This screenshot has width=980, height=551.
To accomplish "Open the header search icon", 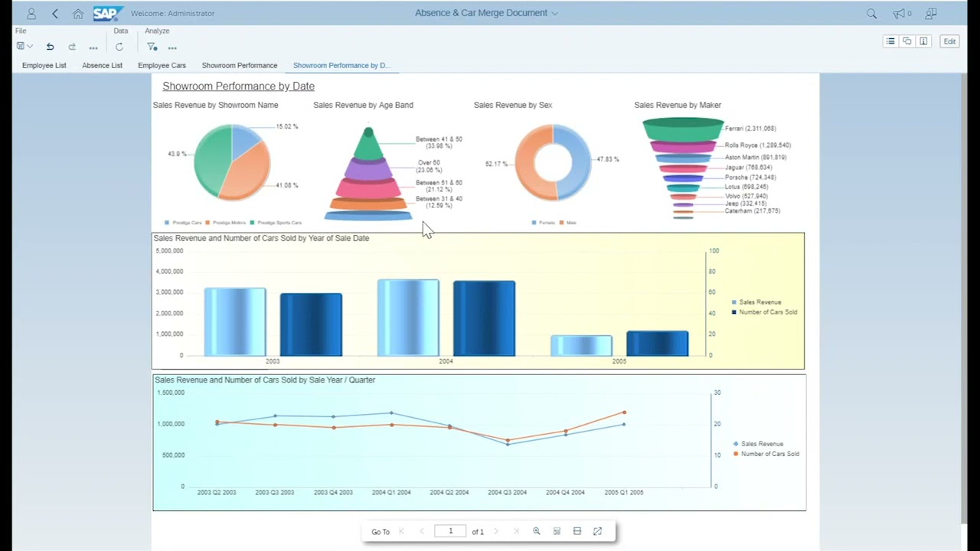I will [871, 13].
